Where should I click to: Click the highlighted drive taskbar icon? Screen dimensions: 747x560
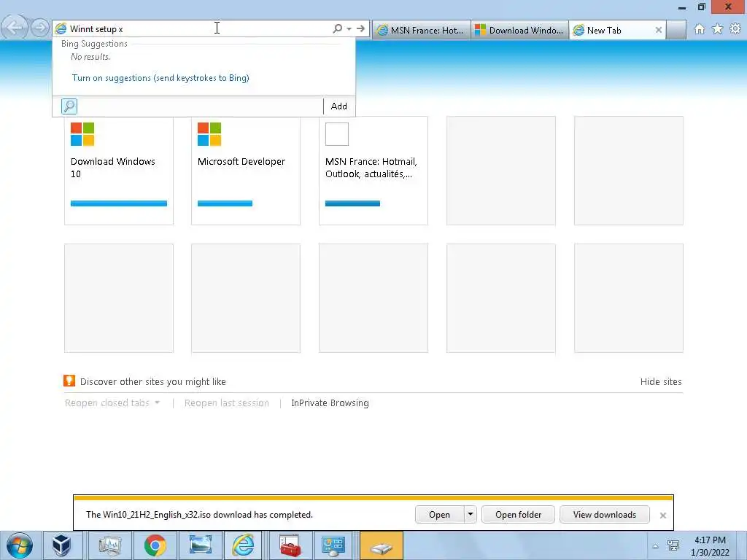pyautogui.click(x=382, y=545)
